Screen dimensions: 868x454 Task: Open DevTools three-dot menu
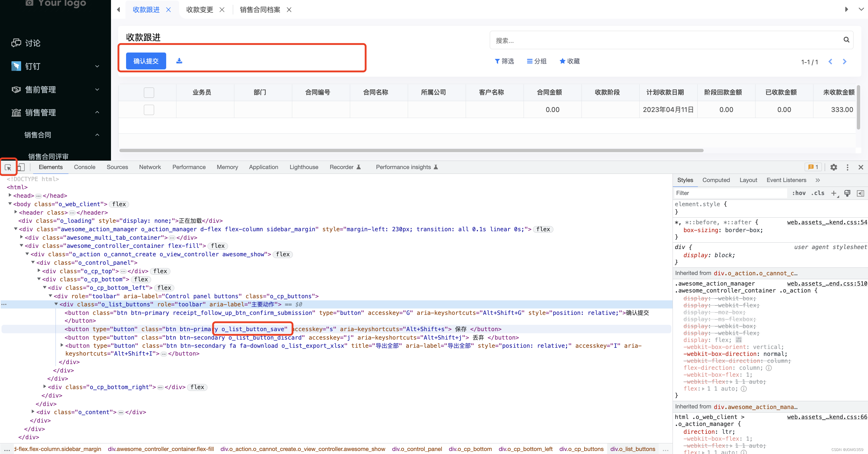847,167
